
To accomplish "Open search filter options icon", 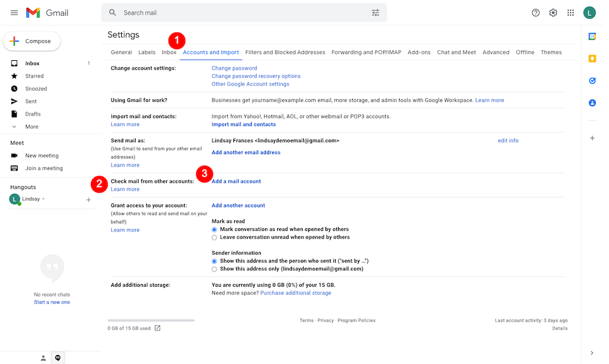I will 376,13.
